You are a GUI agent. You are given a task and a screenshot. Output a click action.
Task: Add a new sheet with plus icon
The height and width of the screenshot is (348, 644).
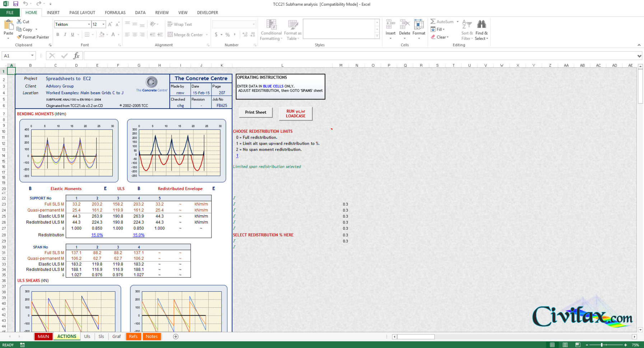176,337
